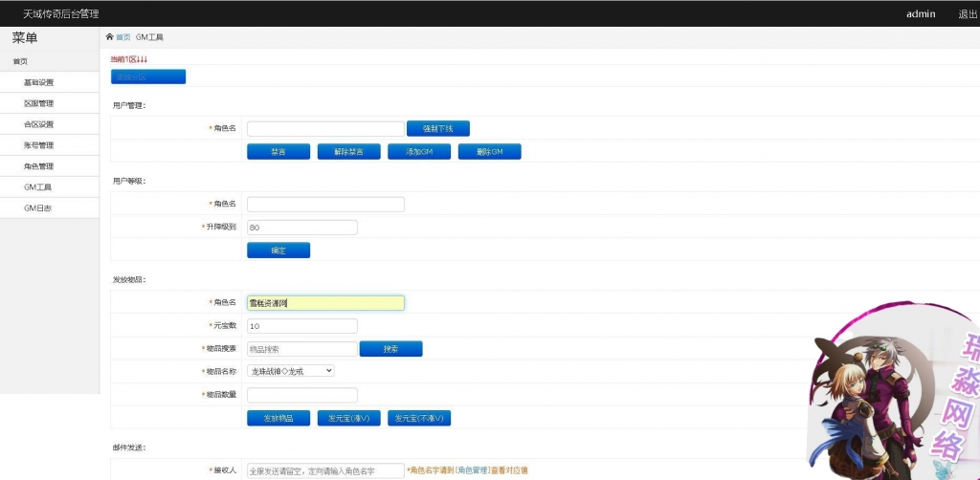Confirm the level change with 确定

[x=278, y=251]
